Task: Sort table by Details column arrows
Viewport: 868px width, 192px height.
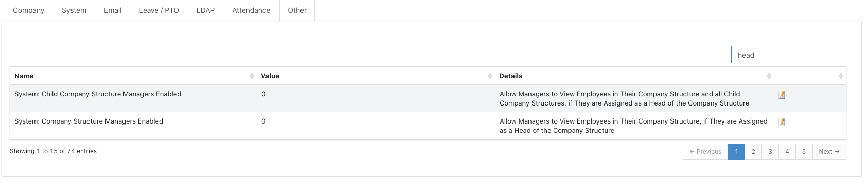Action: tap(769, 76)
